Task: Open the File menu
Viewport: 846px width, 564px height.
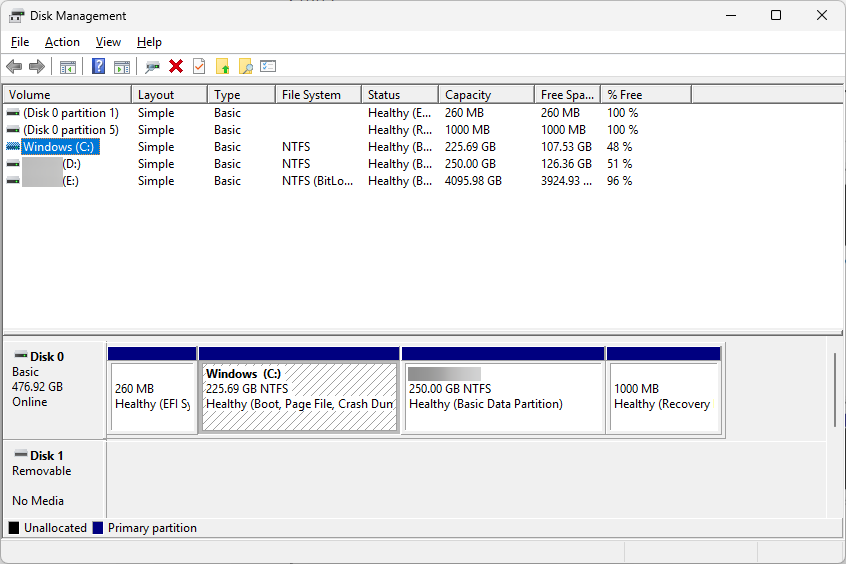Action: tap(20, 42)
